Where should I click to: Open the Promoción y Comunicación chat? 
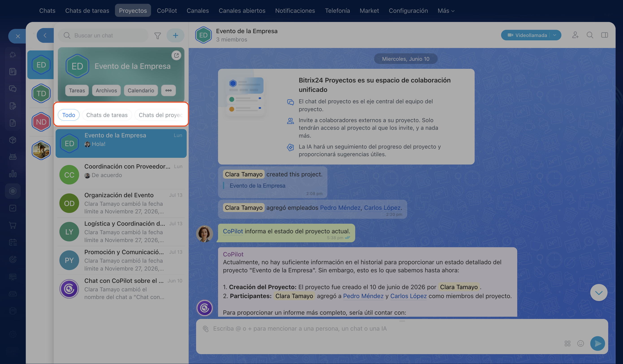pos(121,260)
